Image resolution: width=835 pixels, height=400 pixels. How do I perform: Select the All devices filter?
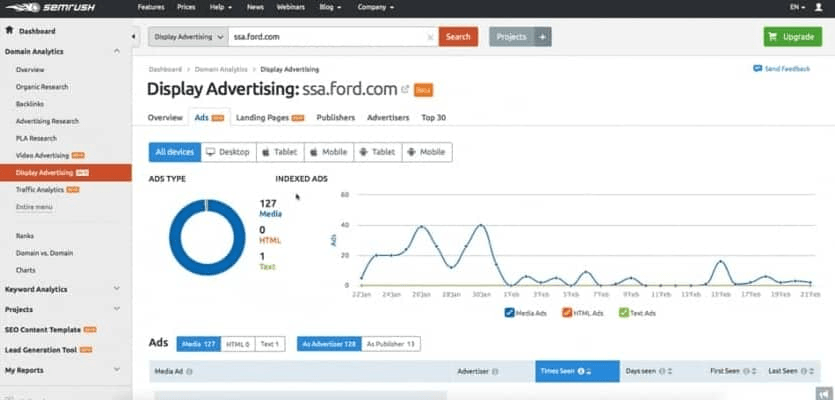(x=175, y=152)
